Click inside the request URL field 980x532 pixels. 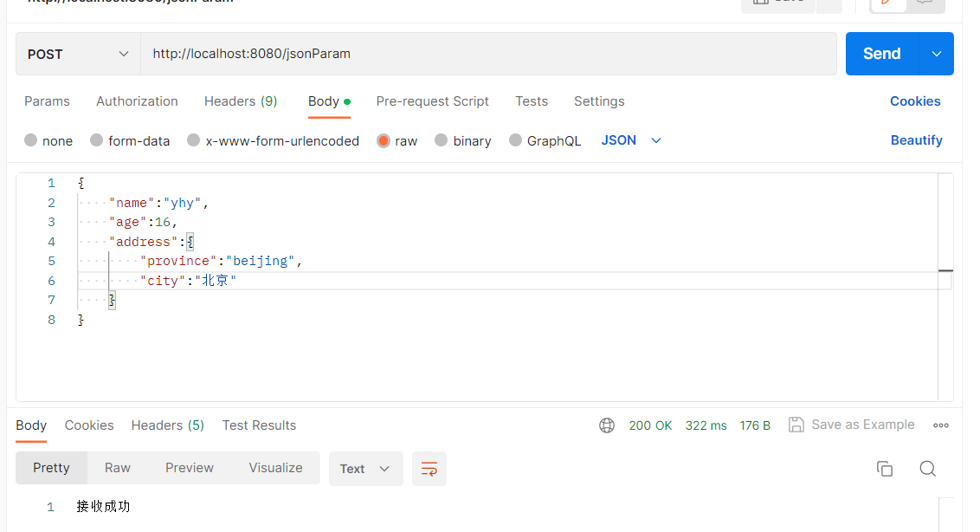click(x=346, y=54)
